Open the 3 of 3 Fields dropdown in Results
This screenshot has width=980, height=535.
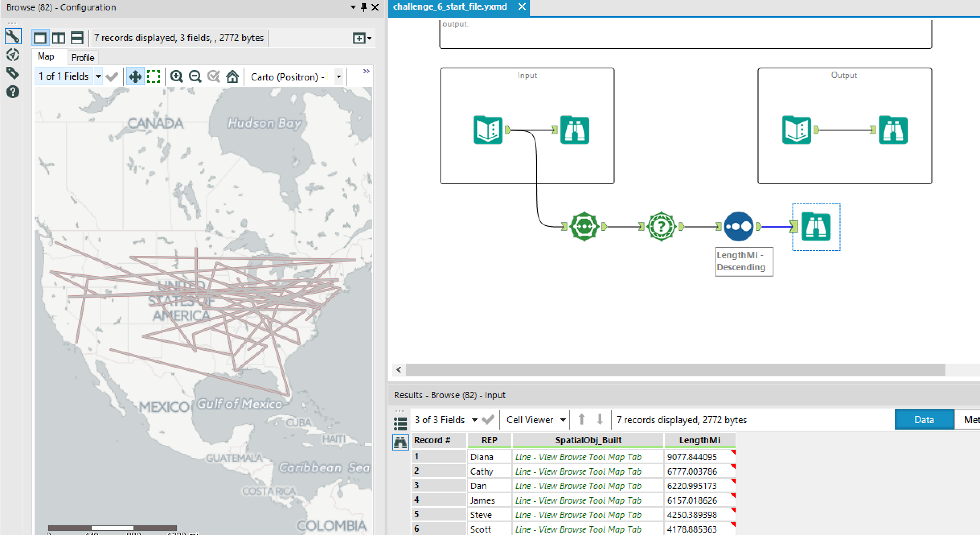pyautogui.click(x=475, y=420)
